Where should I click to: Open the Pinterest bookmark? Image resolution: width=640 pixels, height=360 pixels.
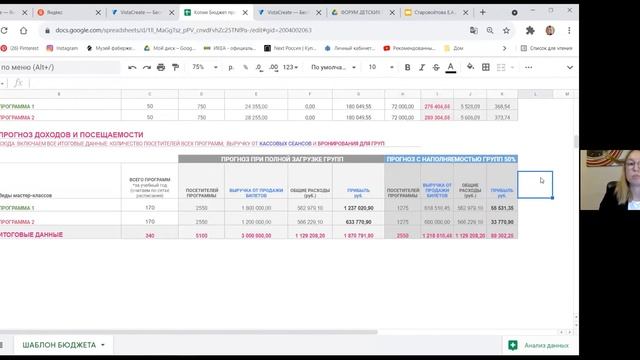tap(20, 48)
